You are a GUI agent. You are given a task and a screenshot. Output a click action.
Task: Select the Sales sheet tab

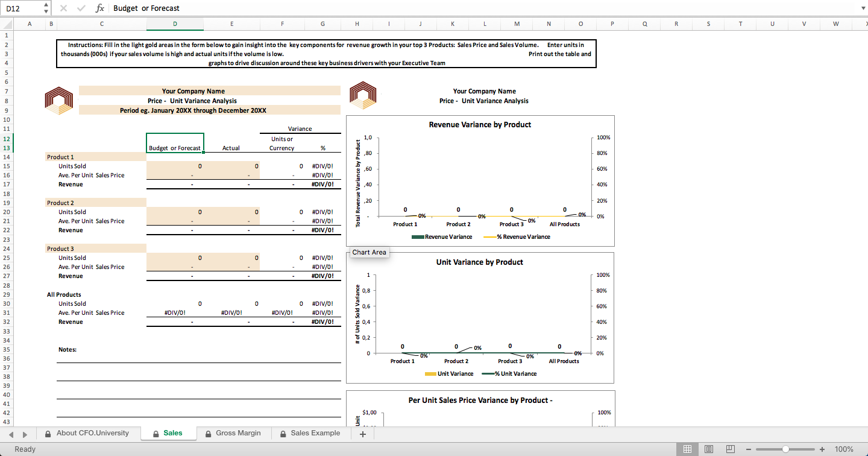(x=168, y=433)
